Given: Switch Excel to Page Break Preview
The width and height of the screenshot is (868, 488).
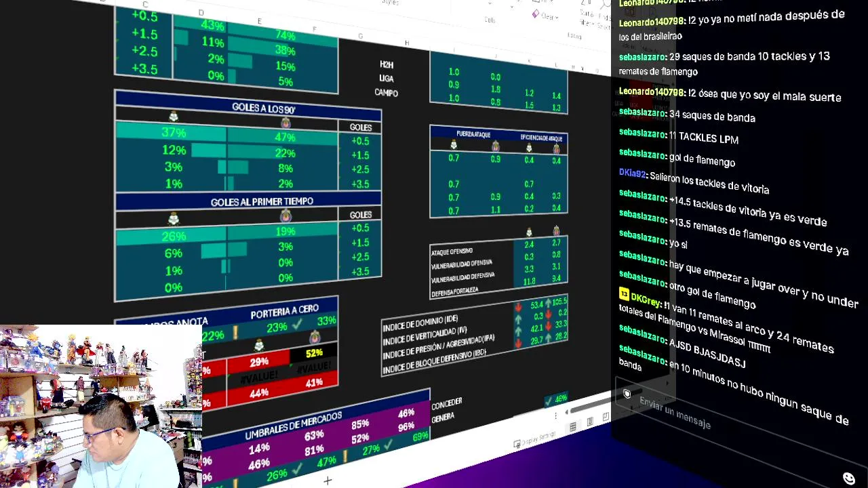Looking at the screenshot, I should point(604,418).
